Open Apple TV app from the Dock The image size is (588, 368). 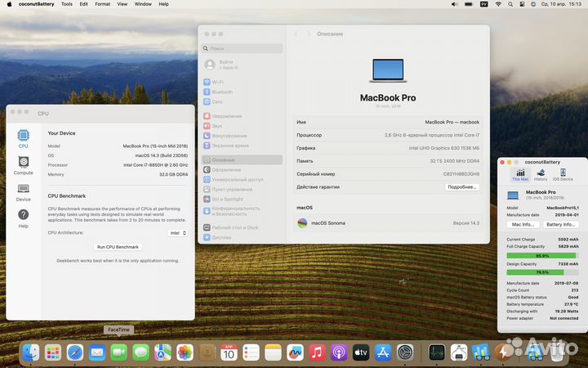click(361, 352)
